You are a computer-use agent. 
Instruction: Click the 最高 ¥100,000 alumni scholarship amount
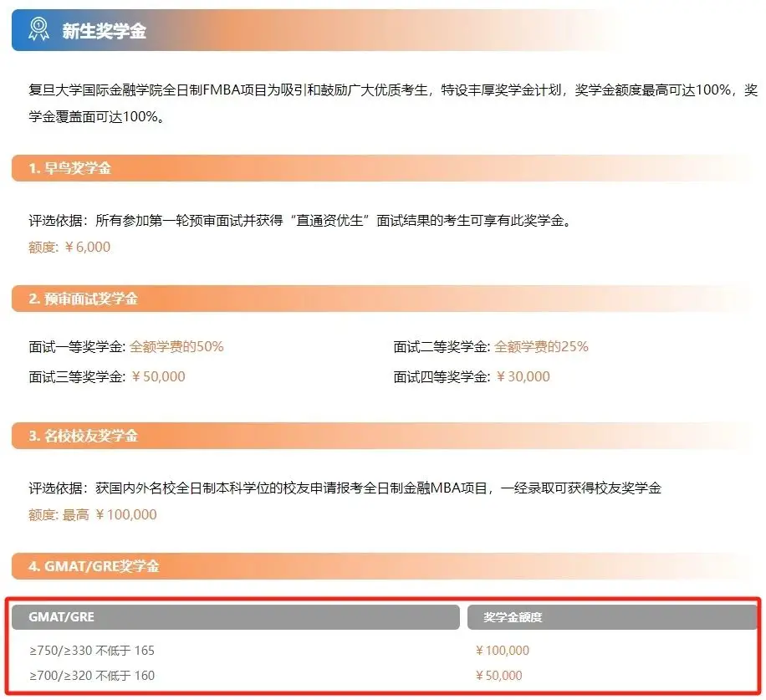pos(109,514)
